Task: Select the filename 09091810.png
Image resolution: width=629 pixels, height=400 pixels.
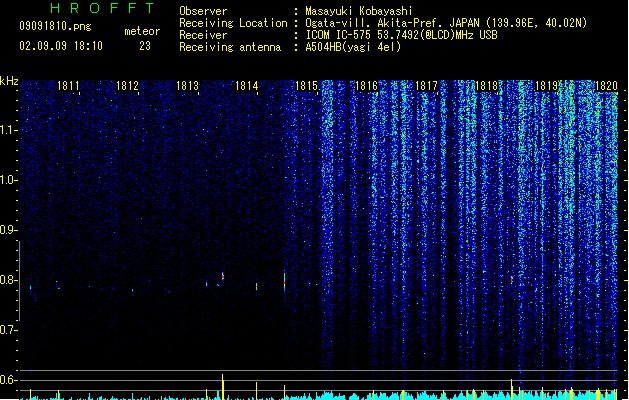Action: [x=55, y=26]
